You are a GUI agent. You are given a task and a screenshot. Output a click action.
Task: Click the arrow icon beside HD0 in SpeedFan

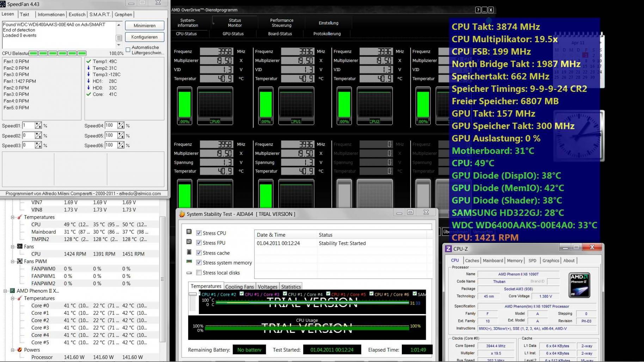tap(88, 88)
